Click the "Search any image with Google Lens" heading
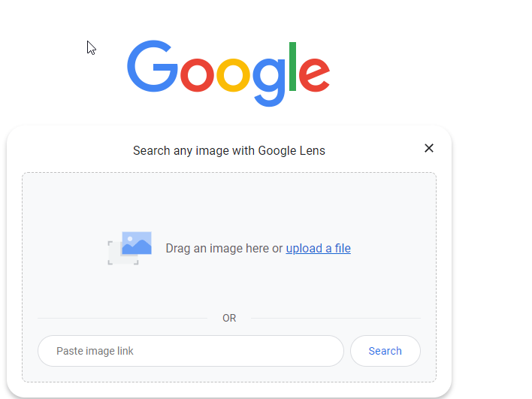 pyautogui.click(x=229, y=150)
